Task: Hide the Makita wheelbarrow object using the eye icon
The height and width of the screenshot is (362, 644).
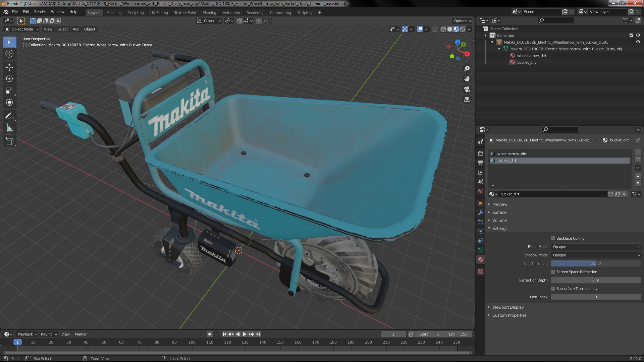Action: pos(638,42)
